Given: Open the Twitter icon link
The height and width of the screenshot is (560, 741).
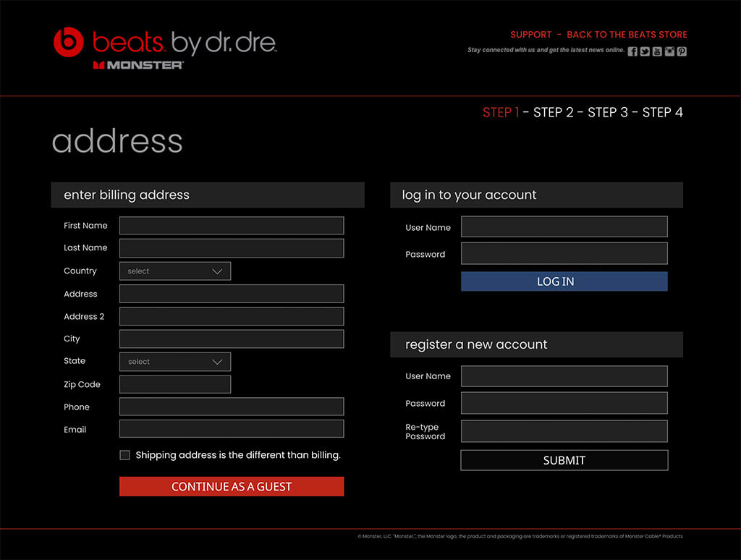Looking at the screenshot, I should [x=645, y=51].
